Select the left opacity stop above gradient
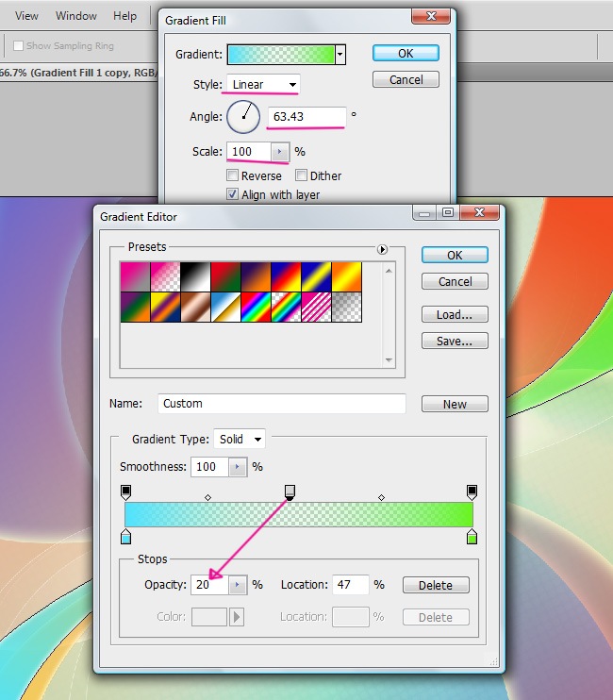The image size is (613, 700). pos(125,492)
